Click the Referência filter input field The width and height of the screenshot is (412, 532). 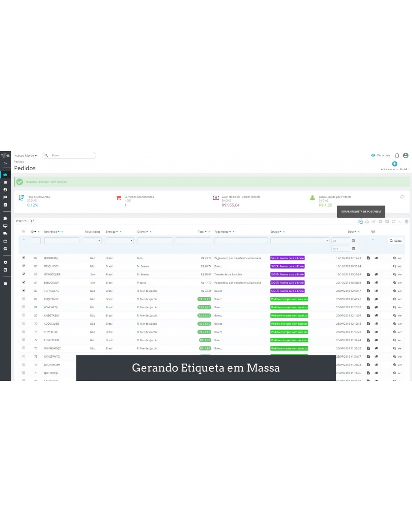[x=61, y=241]
